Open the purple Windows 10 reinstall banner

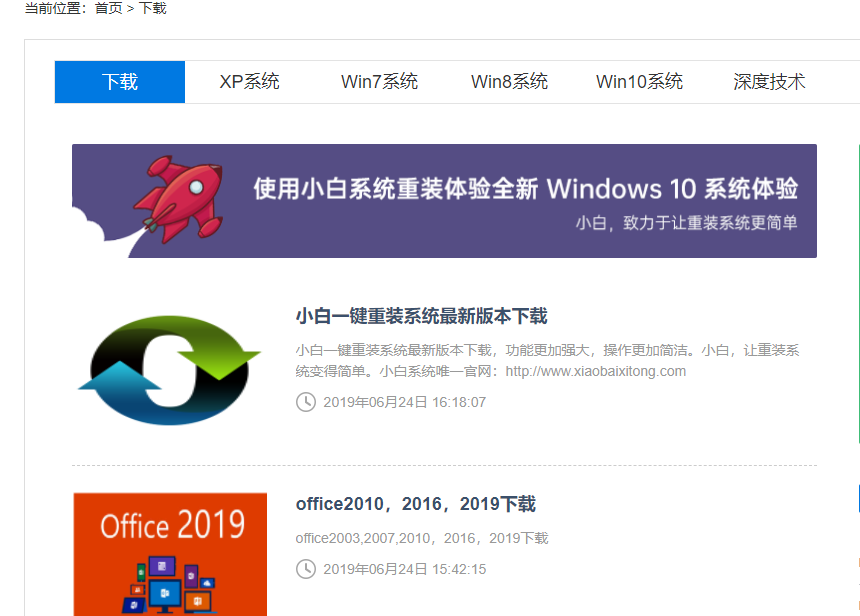[x=444, y=201]
